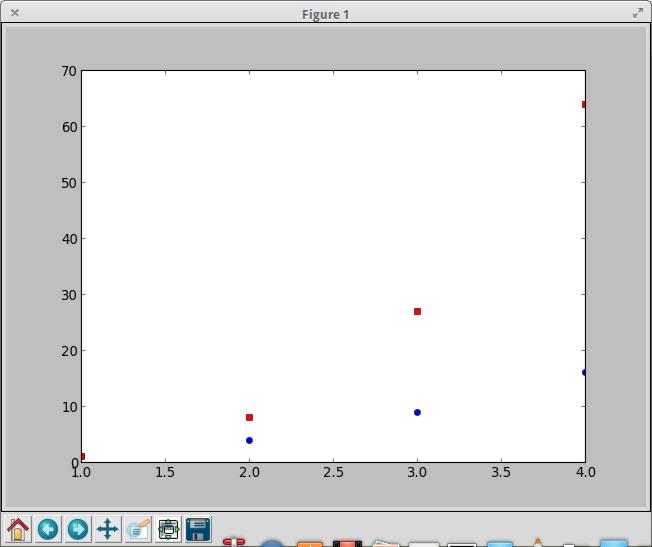
Task: Select the blue circle at x=3.0
Action: (417, 412)
